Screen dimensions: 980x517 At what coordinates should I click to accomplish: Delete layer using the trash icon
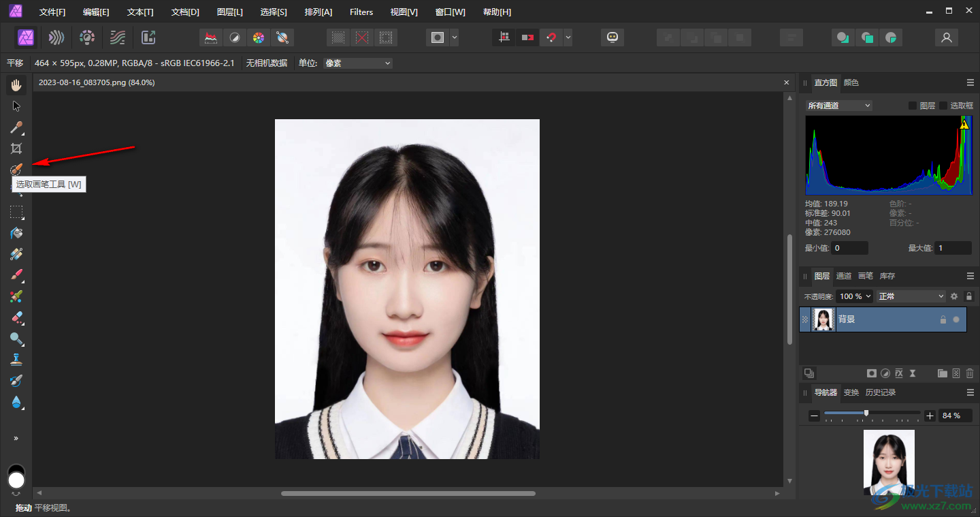[970, 373]
